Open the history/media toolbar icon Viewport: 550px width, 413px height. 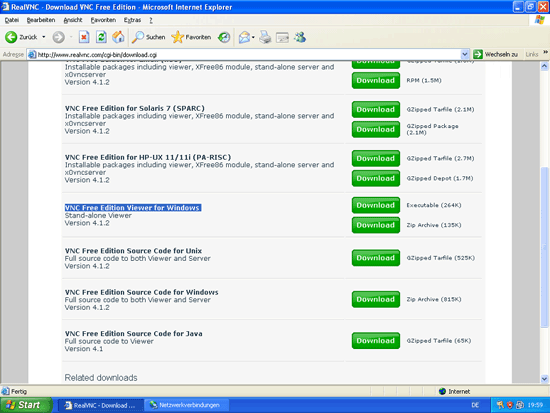[x=224, y=37]
